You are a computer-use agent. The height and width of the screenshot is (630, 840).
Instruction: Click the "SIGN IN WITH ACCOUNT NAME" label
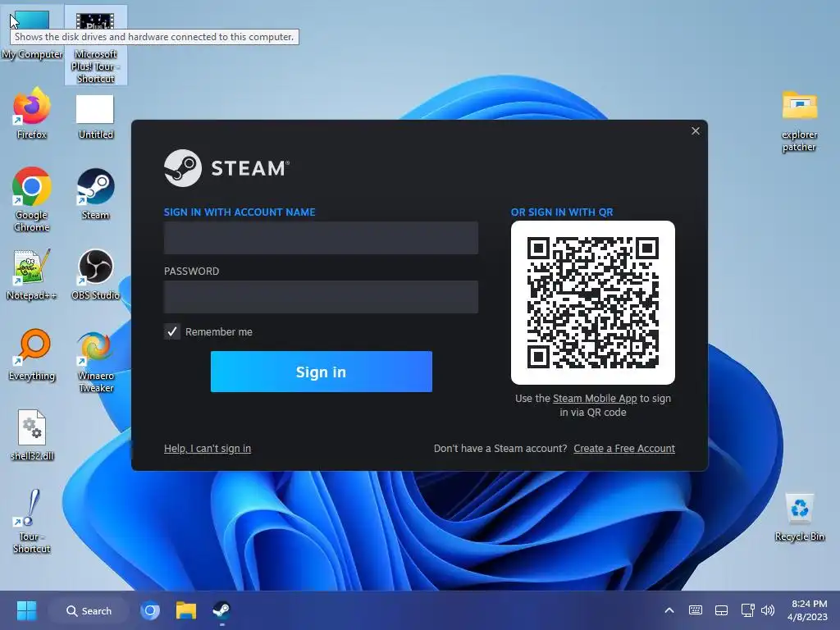pyautogui.click(x=240, y=212)
